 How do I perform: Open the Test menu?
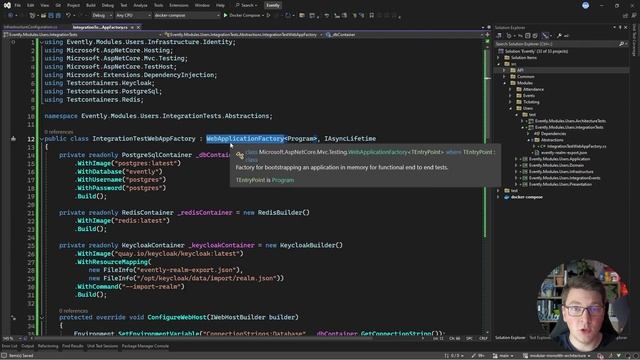[x=124, y=5]
